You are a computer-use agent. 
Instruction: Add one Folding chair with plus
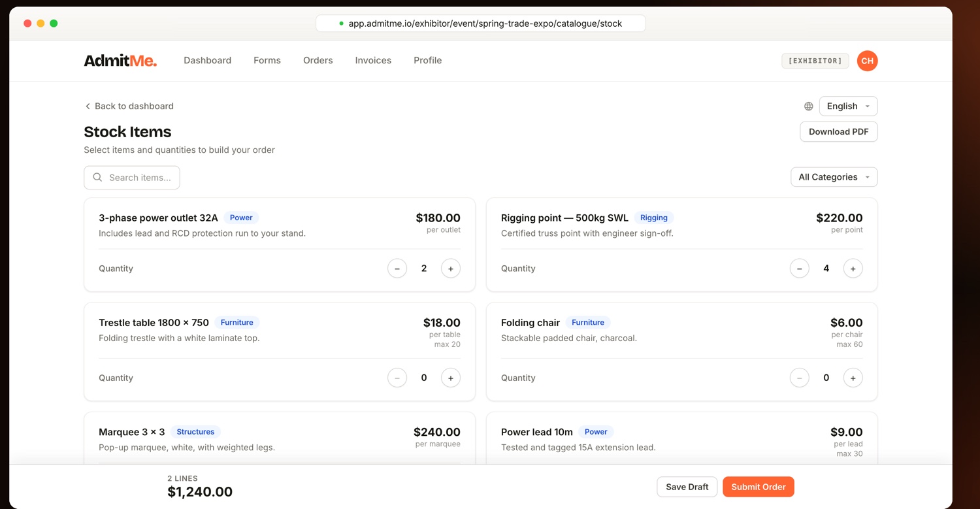point(853,378)
